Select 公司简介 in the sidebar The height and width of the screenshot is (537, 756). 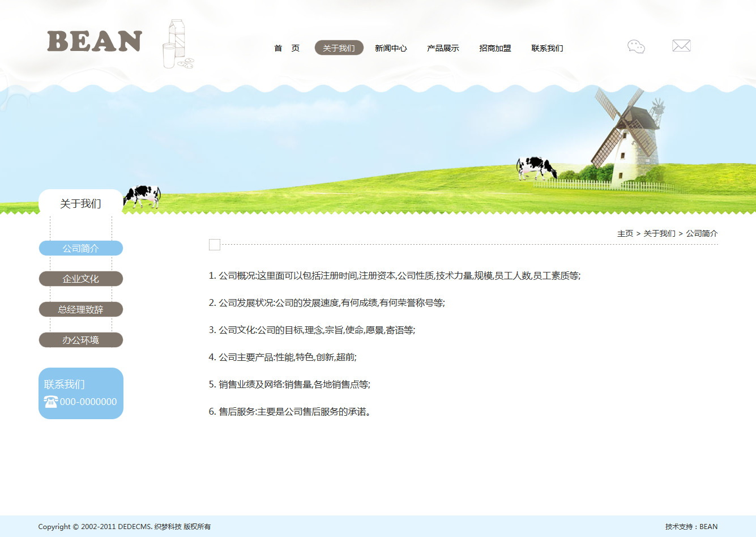[x=81, y=249]
